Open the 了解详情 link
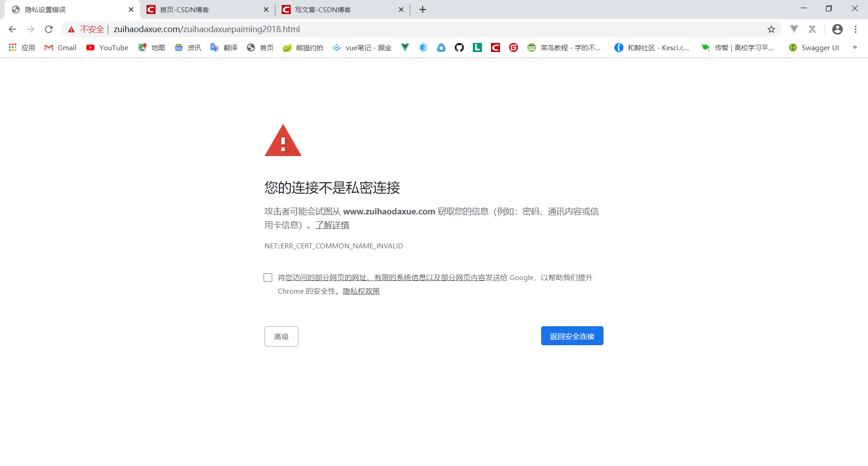 pyautogui.click(x=332, y=225)
